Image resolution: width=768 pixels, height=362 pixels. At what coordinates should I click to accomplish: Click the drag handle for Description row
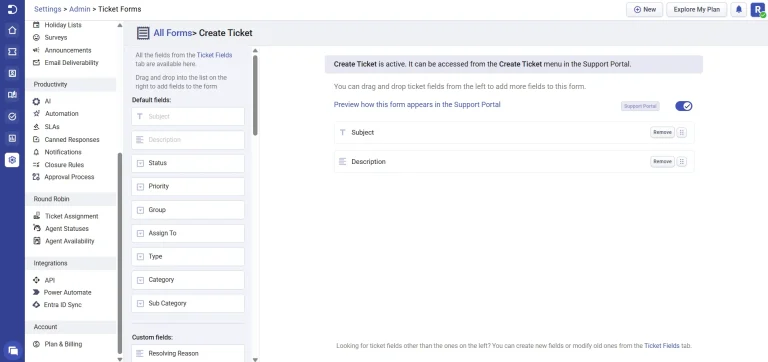681,162
